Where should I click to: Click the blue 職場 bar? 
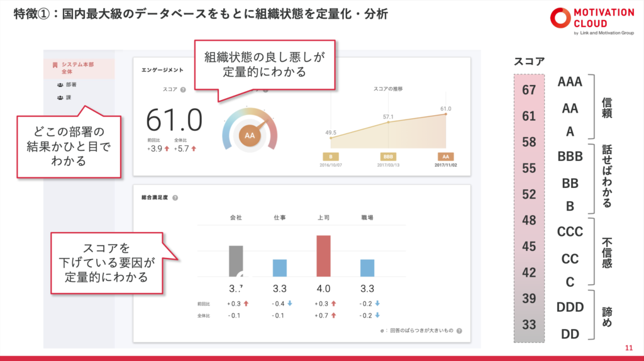tap(367, 268)
